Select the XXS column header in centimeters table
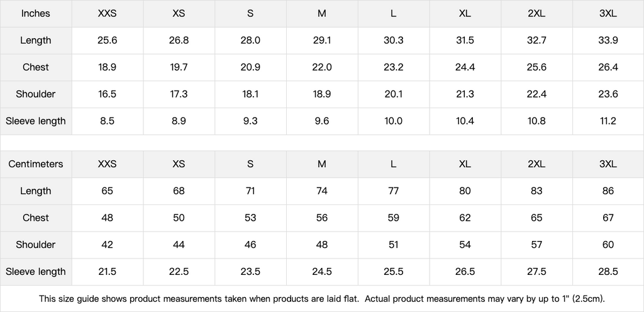 pos(108,164)
